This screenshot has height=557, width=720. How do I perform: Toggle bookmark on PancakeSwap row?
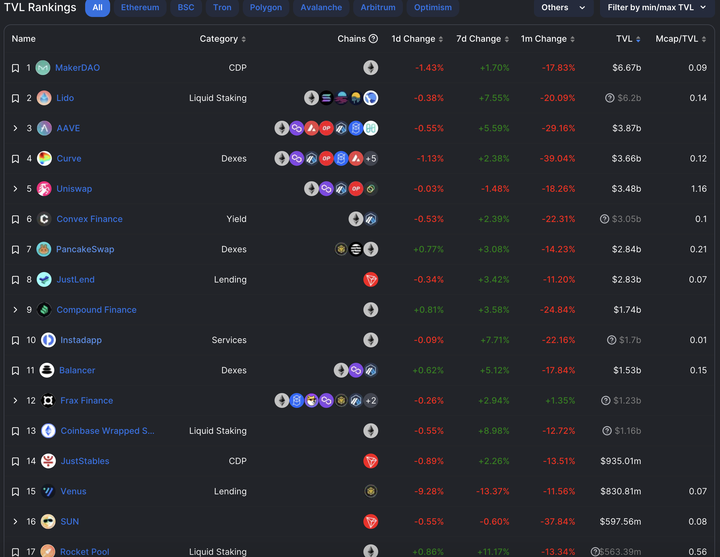15,250
